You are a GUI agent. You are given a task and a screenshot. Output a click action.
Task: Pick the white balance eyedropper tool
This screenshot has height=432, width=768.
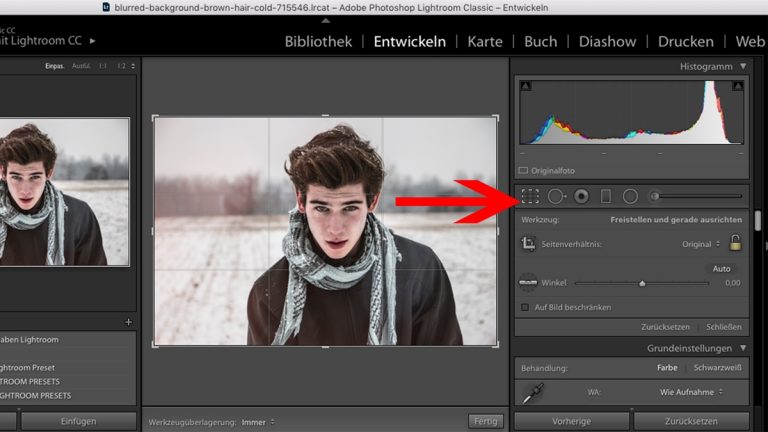point(532,393)
